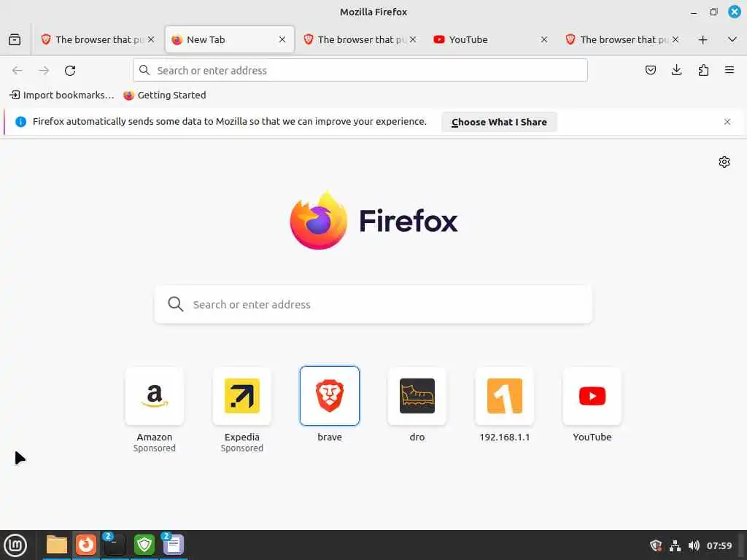
Task: Click Choose What I Share button
Action: tap(499, 122)
